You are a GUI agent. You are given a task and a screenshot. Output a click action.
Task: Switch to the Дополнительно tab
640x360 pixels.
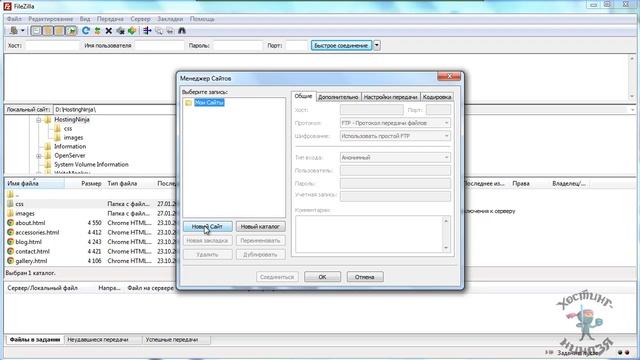[x=338, y=97]
